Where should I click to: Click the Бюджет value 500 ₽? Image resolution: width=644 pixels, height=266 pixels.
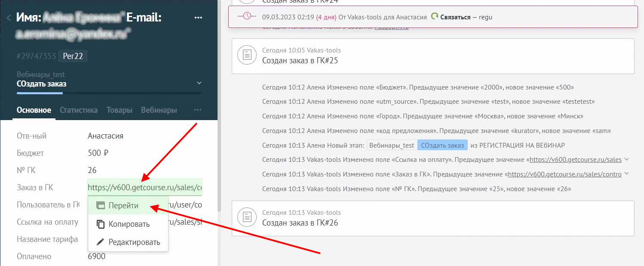point(98,153)
